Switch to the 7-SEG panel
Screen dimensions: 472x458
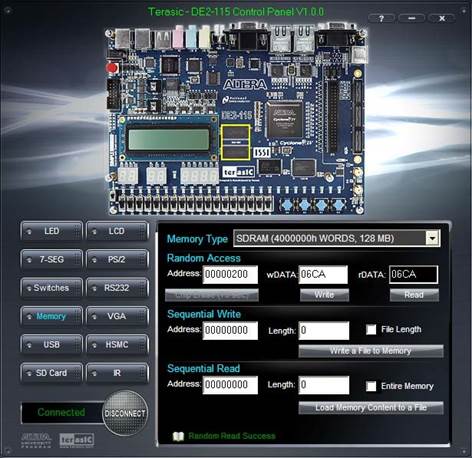point(51,259)
